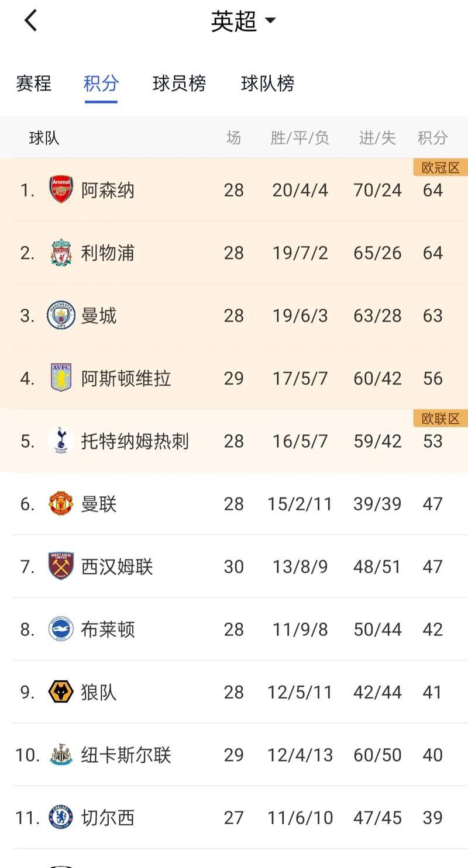
Task: Open the 球员榜 tab
Action: tap(179, 84)
